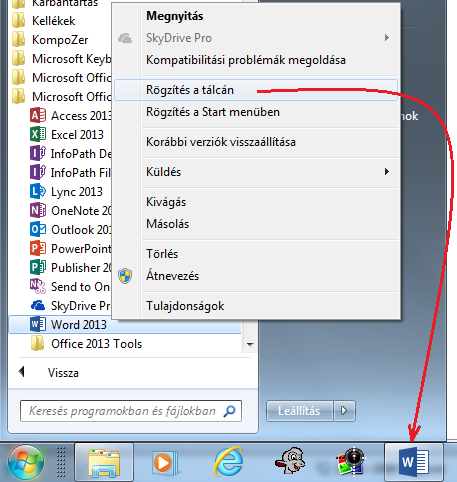Screen dimensions: 457x482
Task: Click the Send to OneNote icon
Action: [x=38, y=286]
